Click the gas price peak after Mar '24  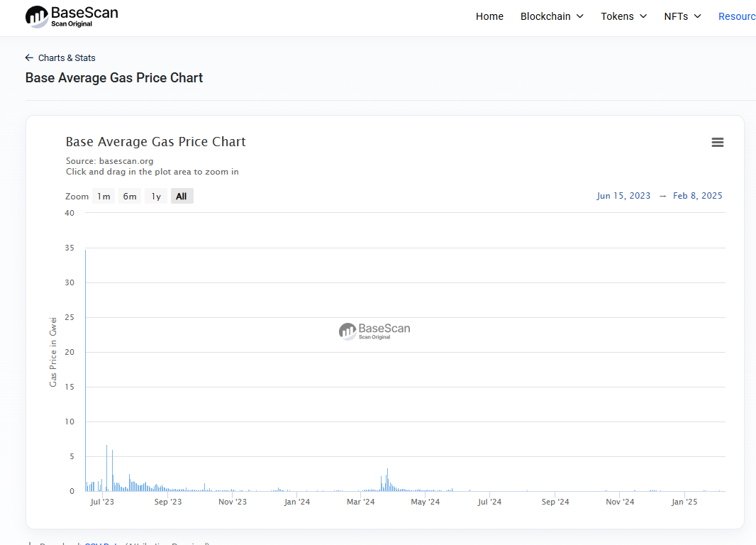click(387, 480)
